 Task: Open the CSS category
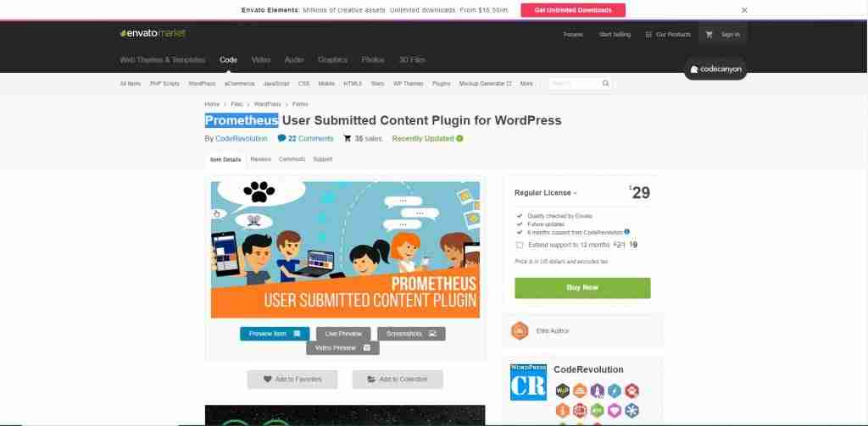coord(304,84)
